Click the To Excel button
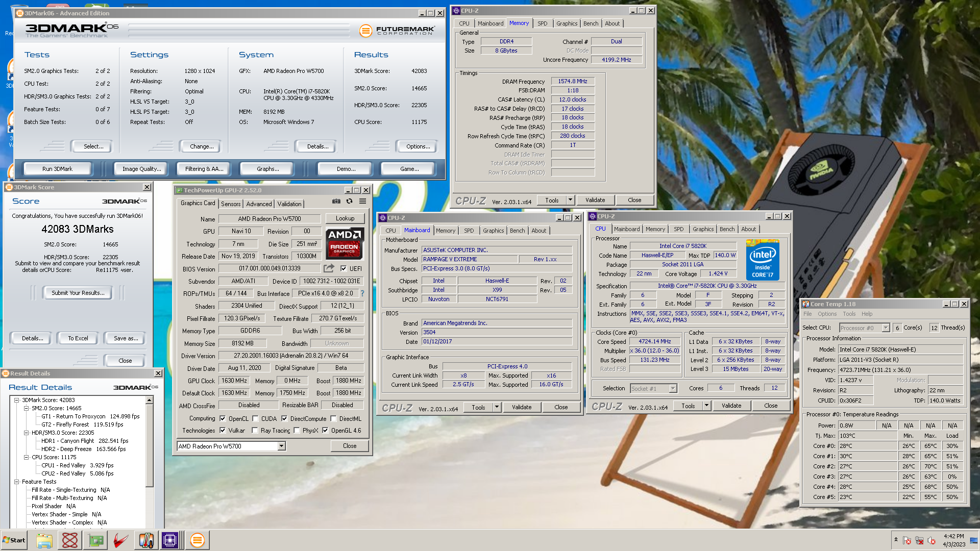 pos(78,338)
